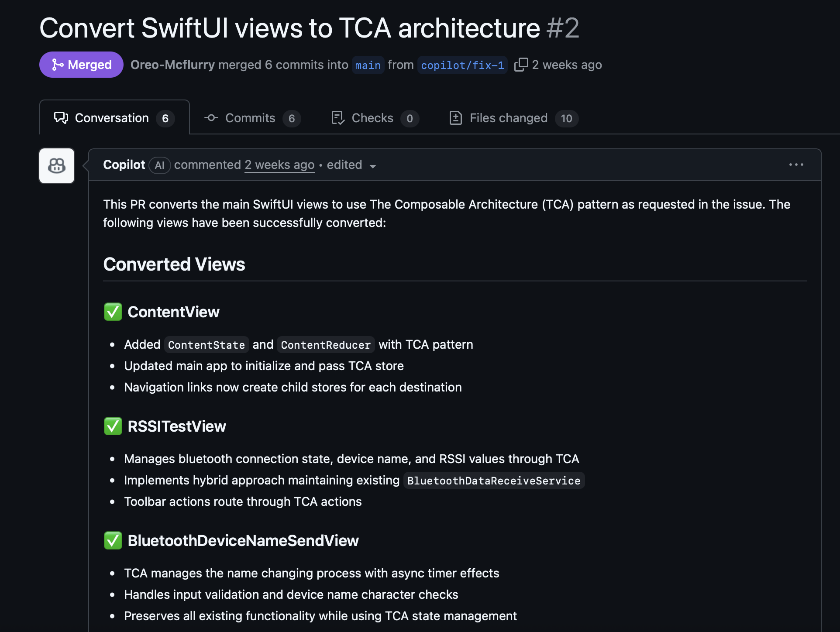Open the edited revisions menu
The width and height of the screenshot is (840, 632).
click(x=344, y=165)
